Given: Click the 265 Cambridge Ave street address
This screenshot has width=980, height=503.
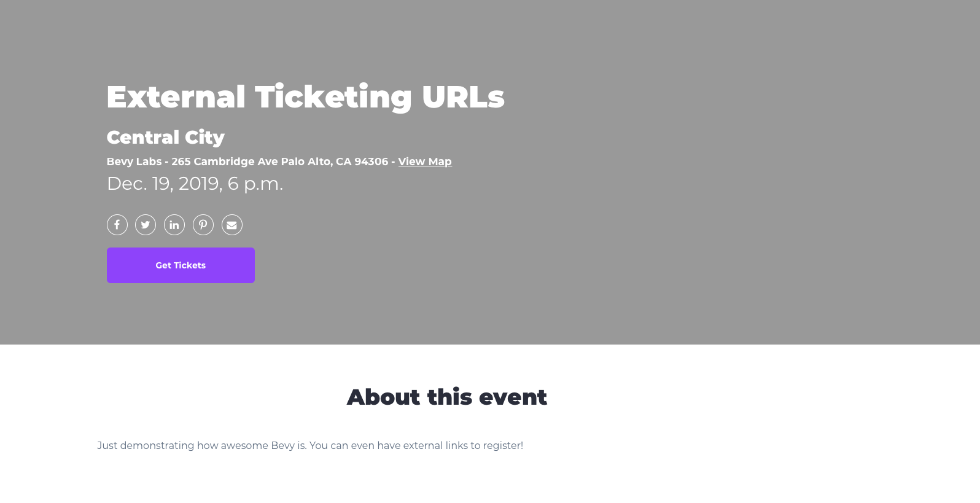Looking at the screenshot, I should click(x=224, y=162).
